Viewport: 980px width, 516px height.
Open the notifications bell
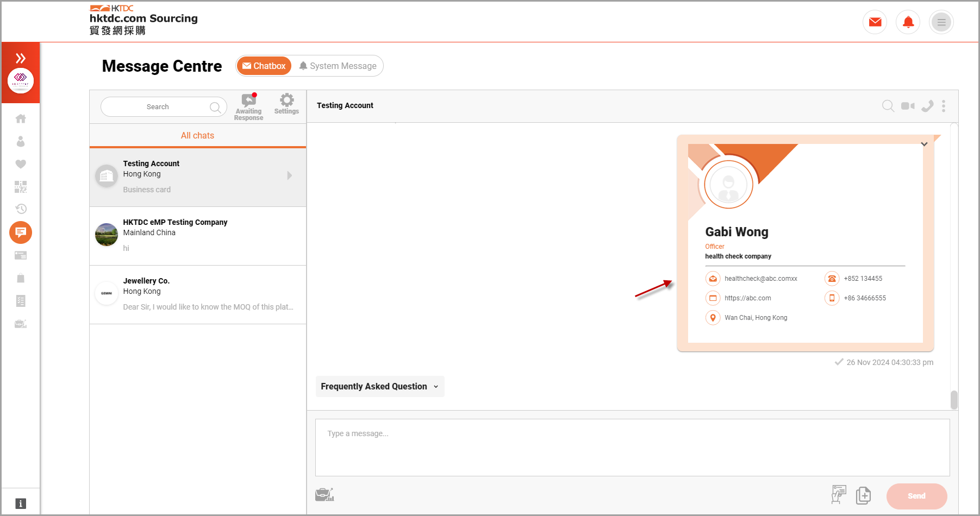(908, 22)
